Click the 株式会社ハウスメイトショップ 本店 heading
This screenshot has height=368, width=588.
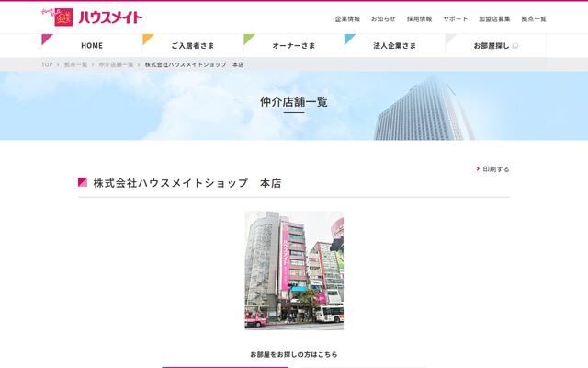click(187, 183)
